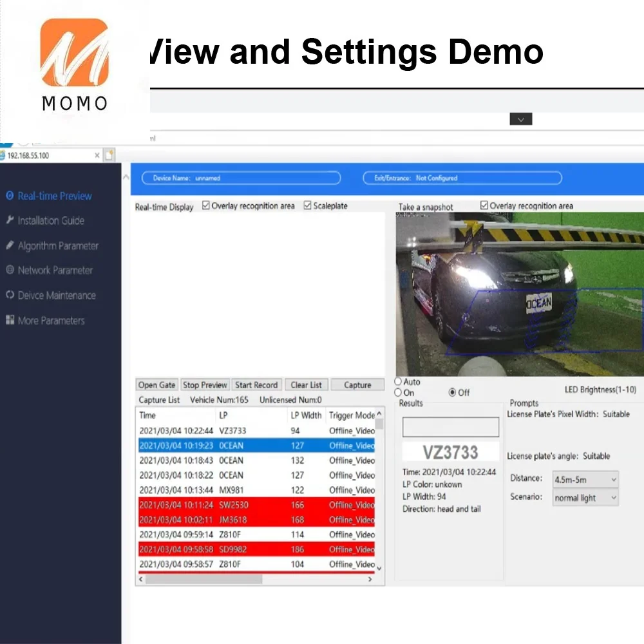
Task: Go to Algorithm Parameter settings
Action: (58, 245)
